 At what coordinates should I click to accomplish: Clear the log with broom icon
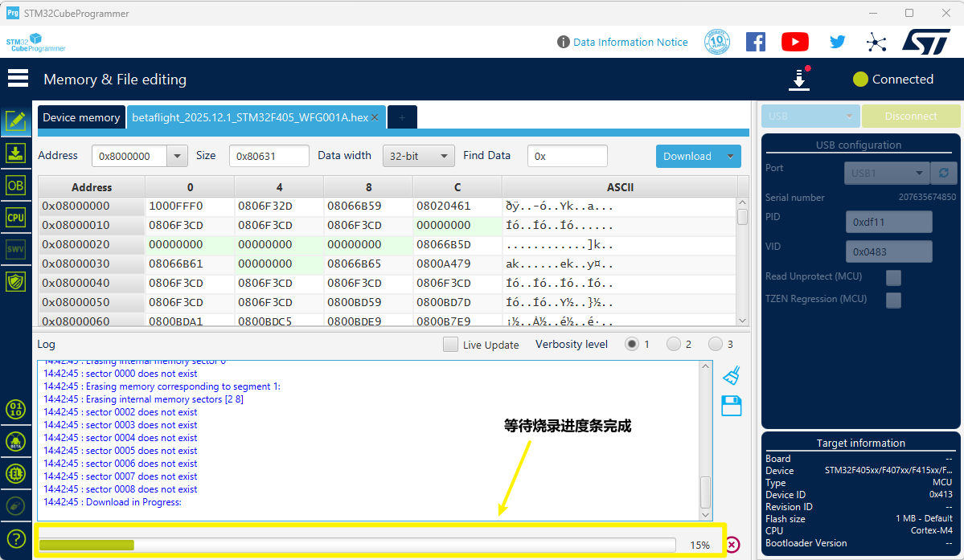[x=731, y=375]
